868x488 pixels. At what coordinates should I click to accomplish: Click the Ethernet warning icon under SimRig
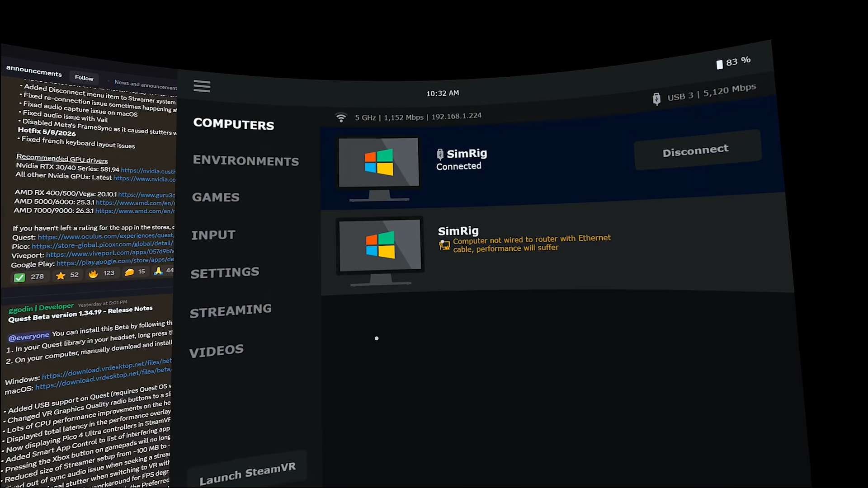coord(444,245)
